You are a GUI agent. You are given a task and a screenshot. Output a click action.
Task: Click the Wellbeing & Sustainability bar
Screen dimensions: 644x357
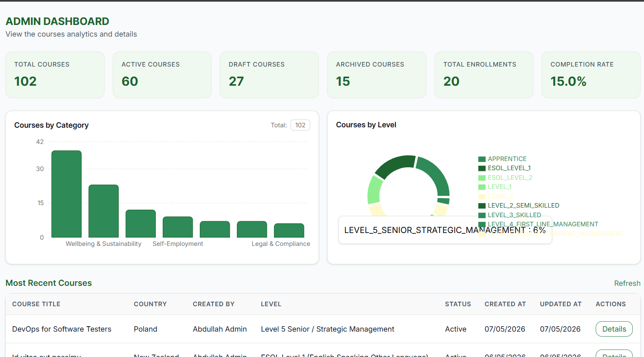(104, 211)
